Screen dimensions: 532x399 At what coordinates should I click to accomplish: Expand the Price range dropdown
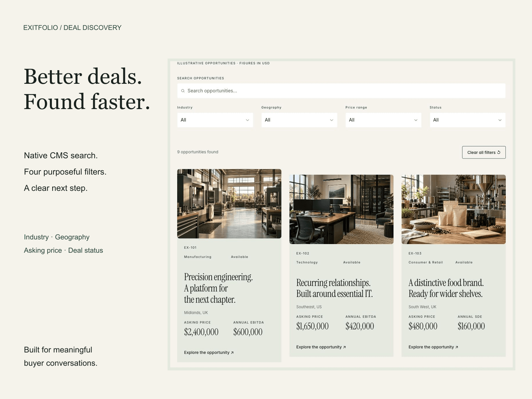[383, 120]
